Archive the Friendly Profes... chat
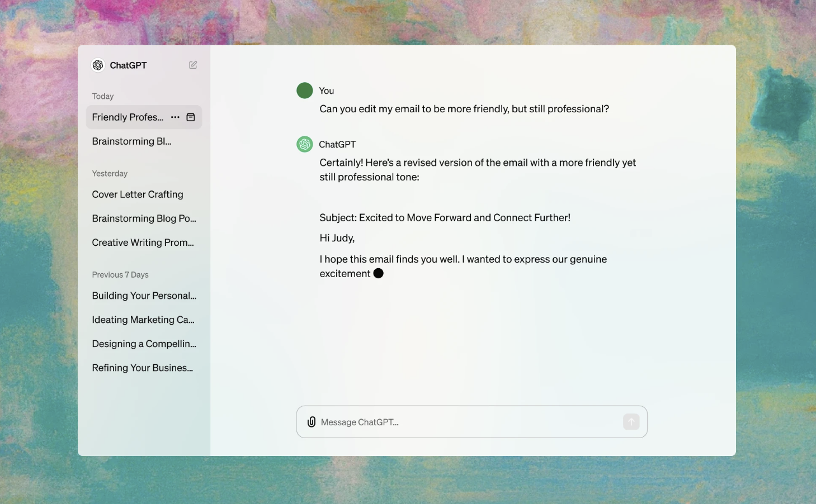 coord(191,117)
